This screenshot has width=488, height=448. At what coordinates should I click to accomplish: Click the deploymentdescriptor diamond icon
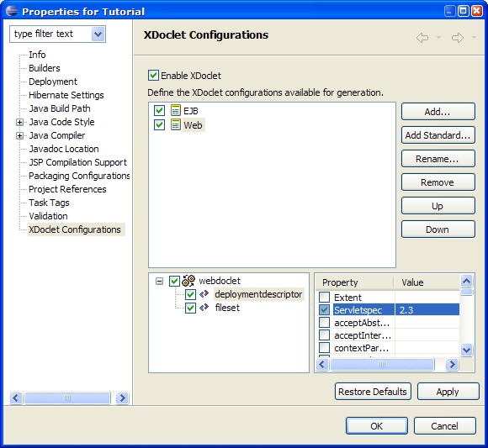204,293
